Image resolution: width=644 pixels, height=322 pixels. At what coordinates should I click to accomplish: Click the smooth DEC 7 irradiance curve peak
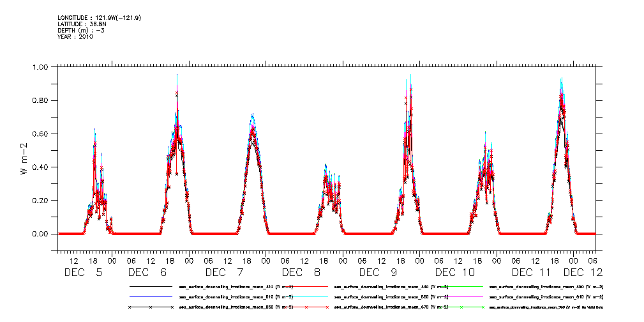coord(253,115)
